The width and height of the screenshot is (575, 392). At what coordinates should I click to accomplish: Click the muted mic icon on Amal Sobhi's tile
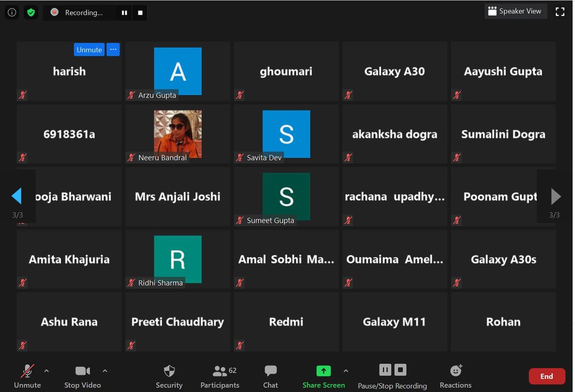pos(240,283)
